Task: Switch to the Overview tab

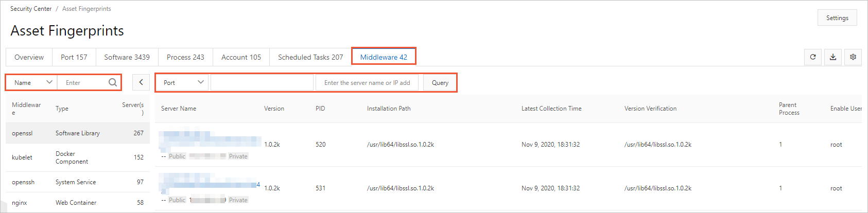Action: click(29, 57)
